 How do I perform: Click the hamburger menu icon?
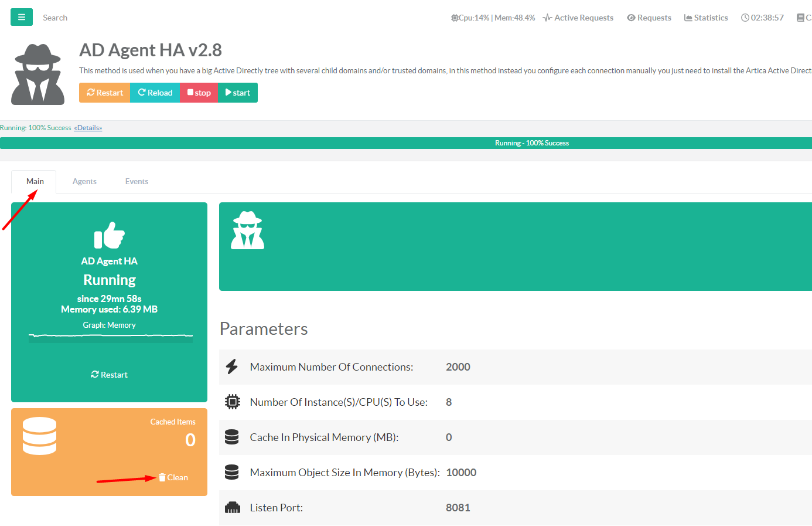[x=22, y=17]
